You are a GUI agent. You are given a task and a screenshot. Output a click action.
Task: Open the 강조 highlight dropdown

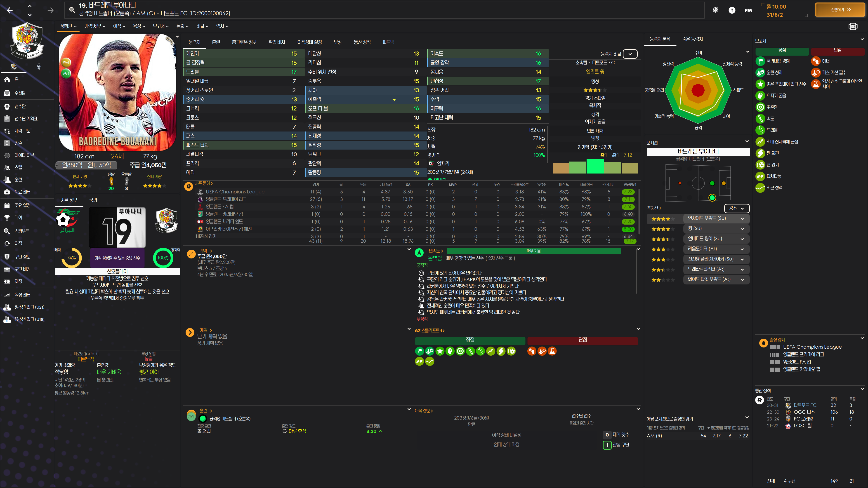tap(737, 208)
